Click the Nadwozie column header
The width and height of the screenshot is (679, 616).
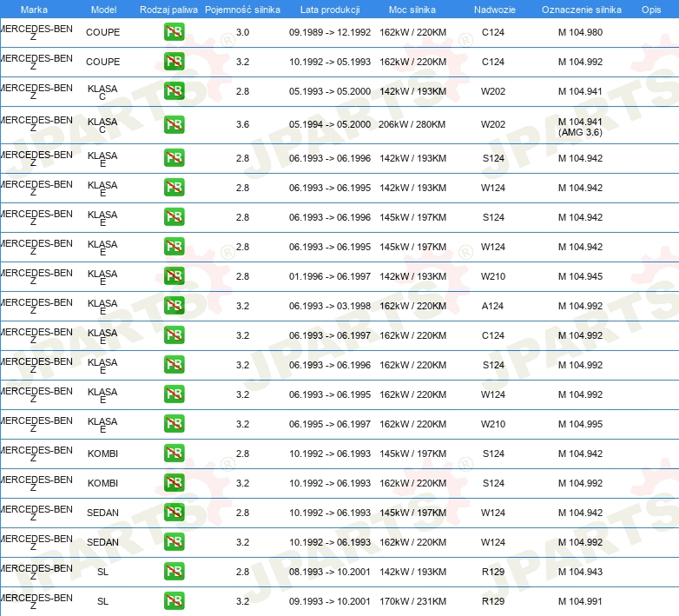click(493, 10)
